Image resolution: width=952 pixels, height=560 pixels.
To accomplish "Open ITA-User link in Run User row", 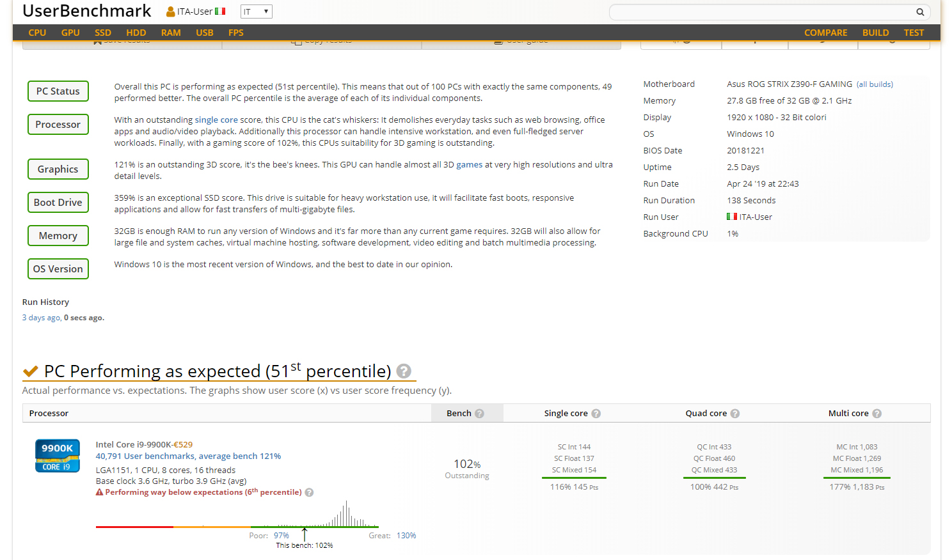I will (x=756, y=217).
